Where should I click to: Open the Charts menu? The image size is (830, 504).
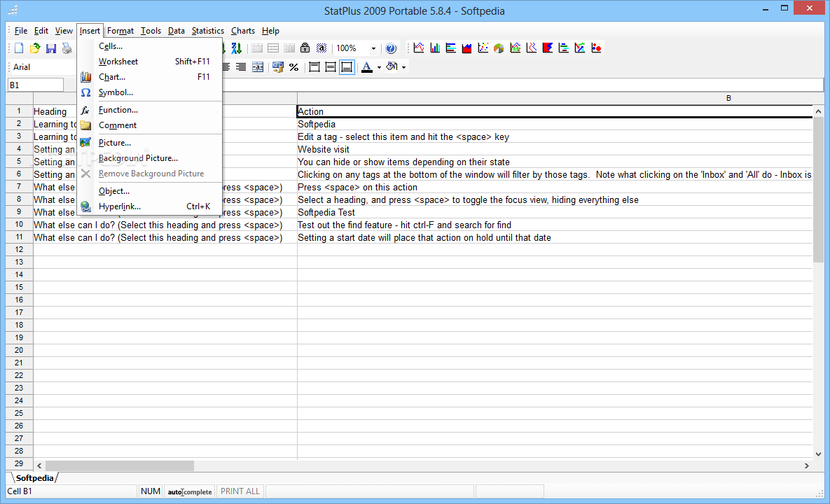tap(243, 31)
